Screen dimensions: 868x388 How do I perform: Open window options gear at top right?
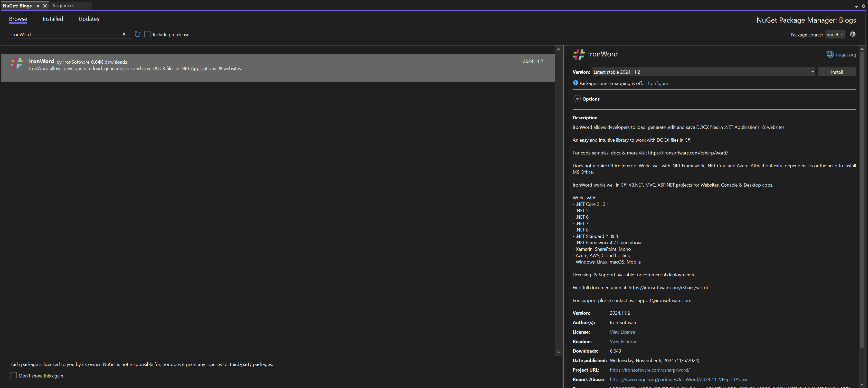click(x=863, y=6)
